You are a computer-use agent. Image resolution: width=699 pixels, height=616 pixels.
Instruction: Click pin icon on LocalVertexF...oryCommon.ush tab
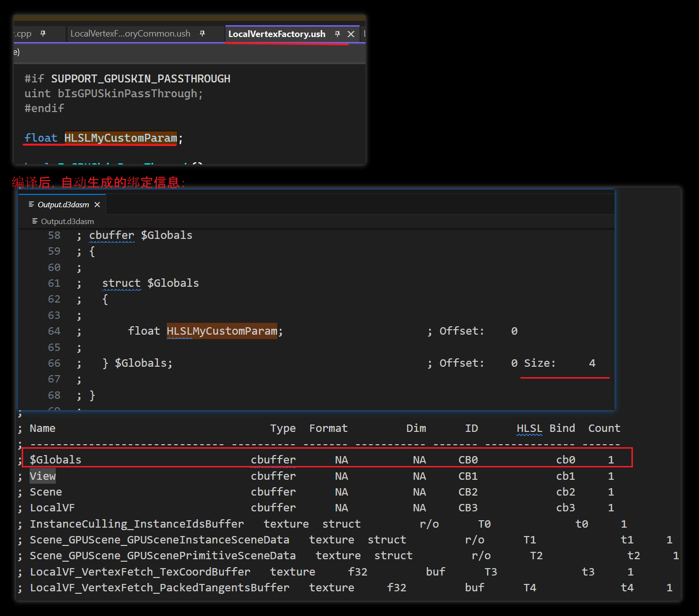click(202, 33)
